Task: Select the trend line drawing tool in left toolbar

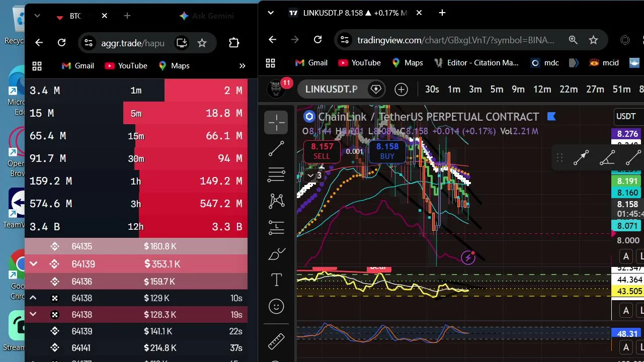Action: tap(276, 148)
